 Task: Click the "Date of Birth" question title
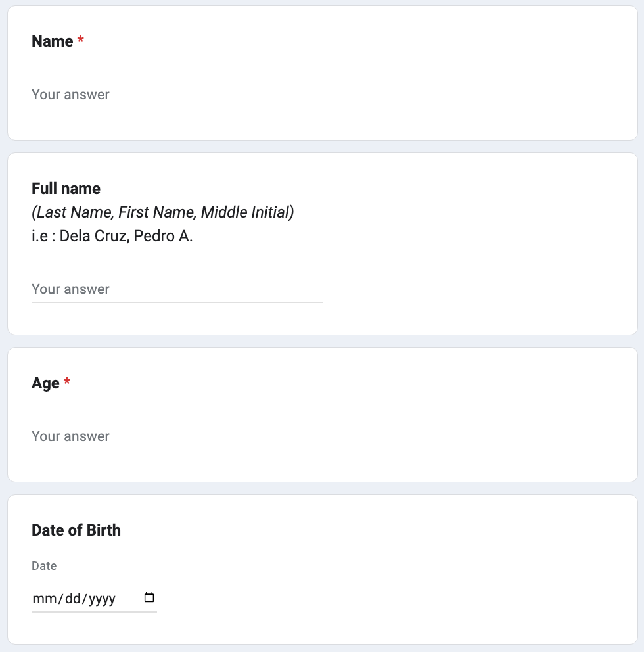(x=76, y=530)
